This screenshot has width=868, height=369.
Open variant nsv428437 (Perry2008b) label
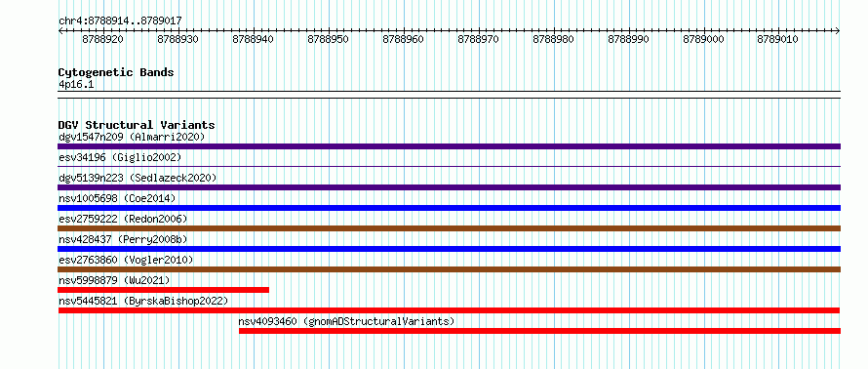[123, 239]
